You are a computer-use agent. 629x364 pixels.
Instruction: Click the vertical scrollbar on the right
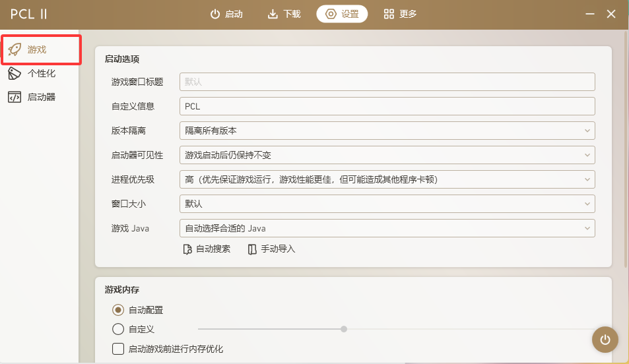(x=626, y=148)
